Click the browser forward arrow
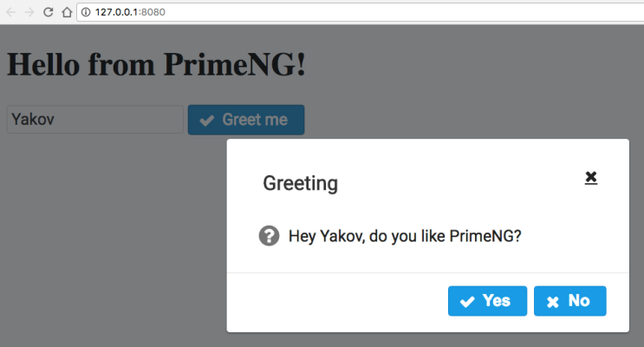 29,12
